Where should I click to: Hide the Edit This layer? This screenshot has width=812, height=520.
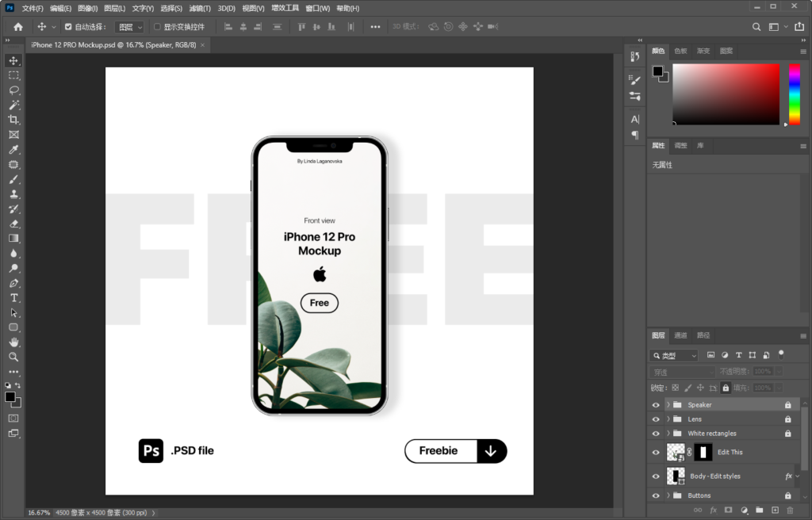pyautogui.click(x=656, y=453)
